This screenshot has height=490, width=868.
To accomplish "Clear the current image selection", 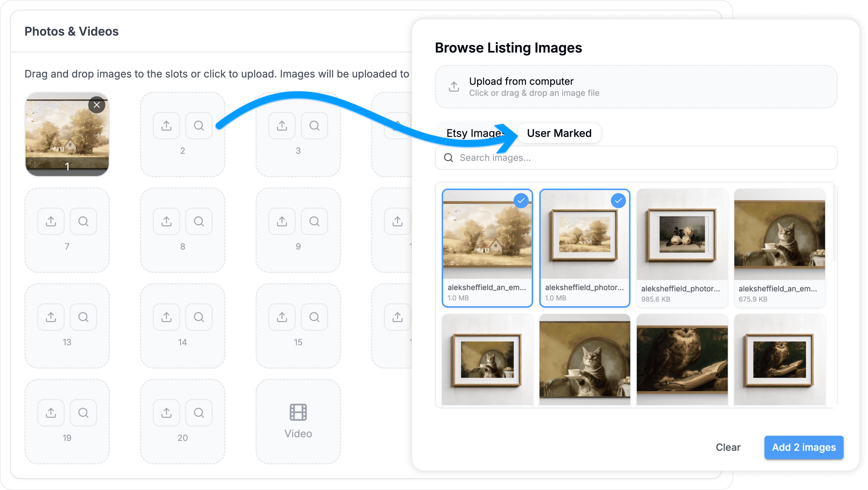I will point(728,447).
